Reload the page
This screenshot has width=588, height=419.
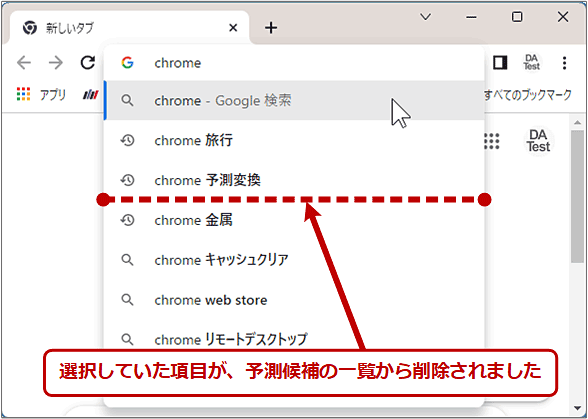(x=88, y=63)
